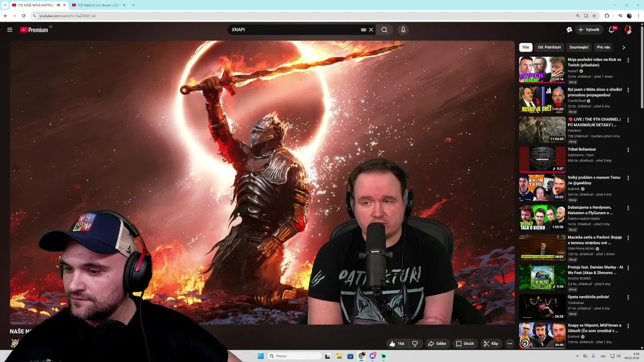Bookmark this page with the star icon
The width and height of the screenshot is (644, 362).
click(x=594, y=16)
